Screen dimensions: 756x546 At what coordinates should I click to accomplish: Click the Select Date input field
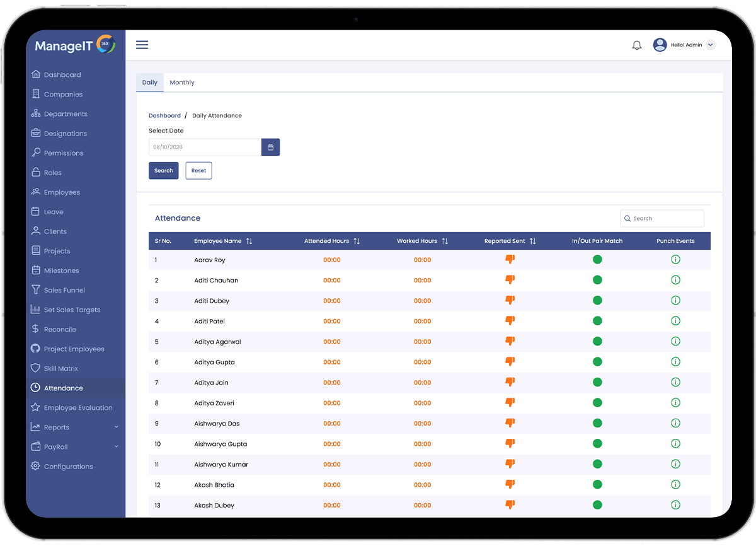point(205,147)
